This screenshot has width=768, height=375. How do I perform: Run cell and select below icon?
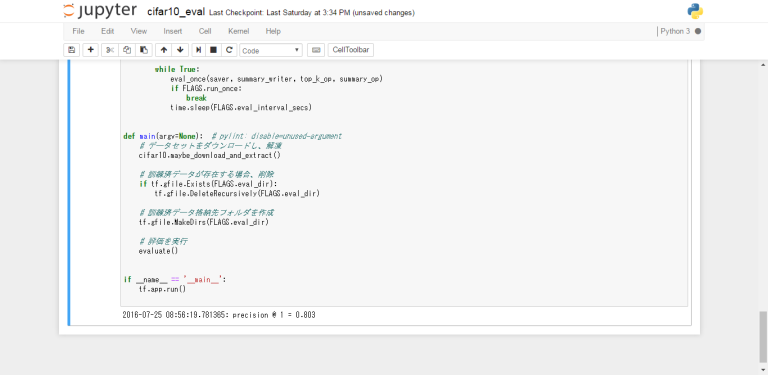click(198, 50)
